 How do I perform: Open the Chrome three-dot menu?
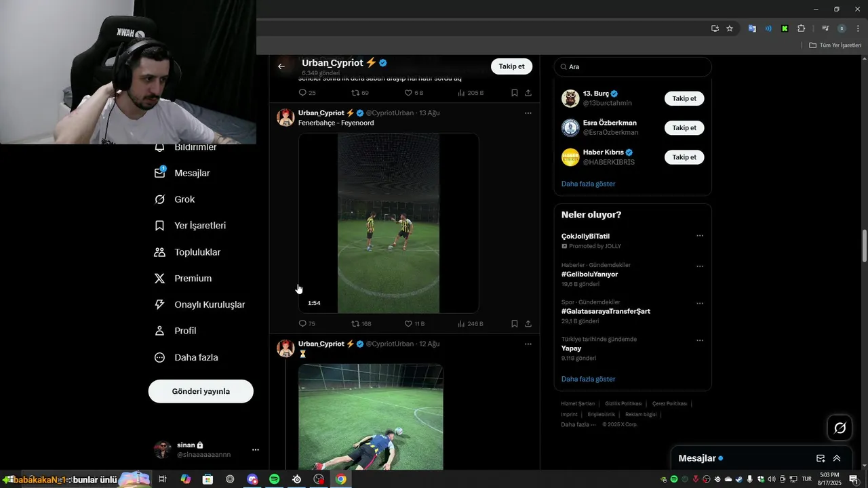click(858, 28)
